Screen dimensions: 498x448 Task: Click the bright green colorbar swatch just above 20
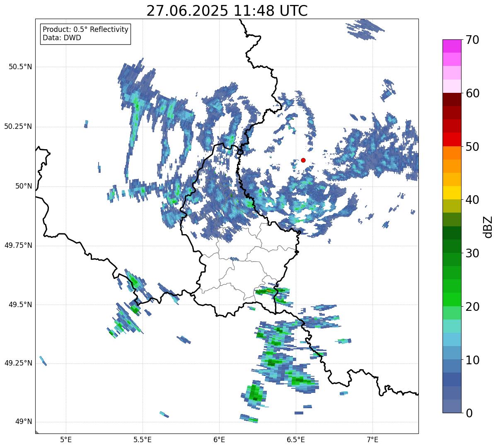tap(452, 300)
